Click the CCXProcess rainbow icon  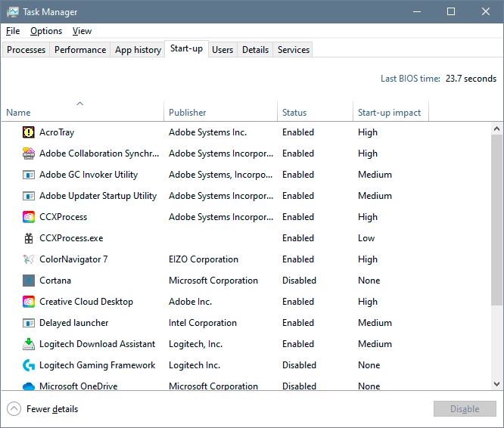(x=29, y=217)
